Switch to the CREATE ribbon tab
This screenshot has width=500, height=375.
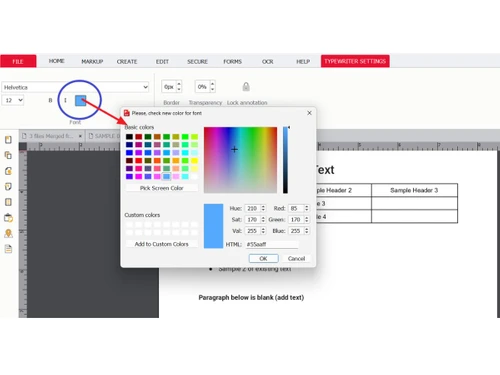(x=127, y=62)
